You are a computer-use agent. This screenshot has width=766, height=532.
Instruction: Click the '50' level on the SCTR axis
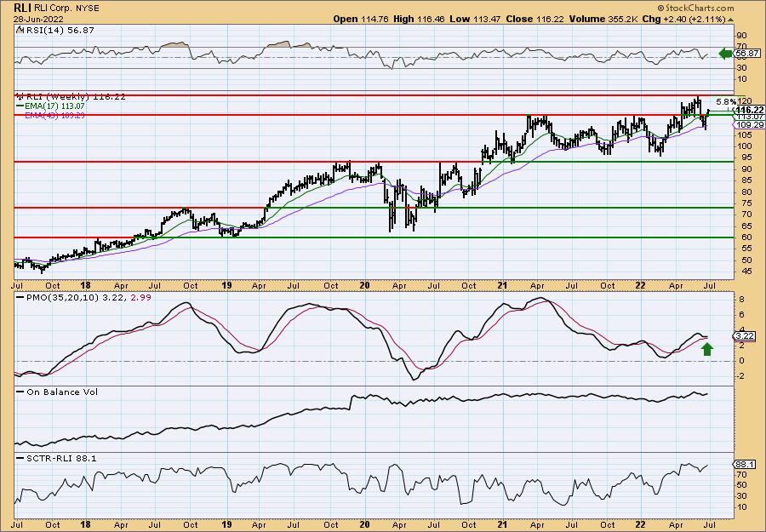pos(741,485)
